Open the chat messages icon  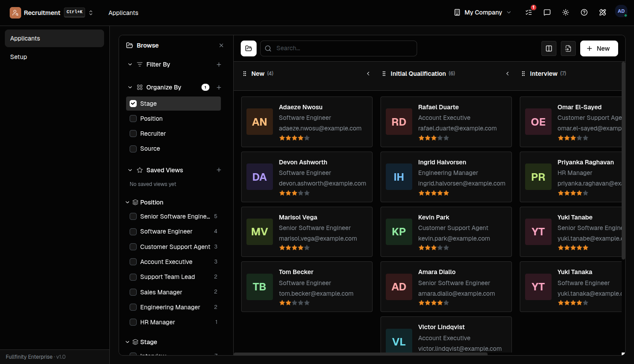click(x=547, y=12)
